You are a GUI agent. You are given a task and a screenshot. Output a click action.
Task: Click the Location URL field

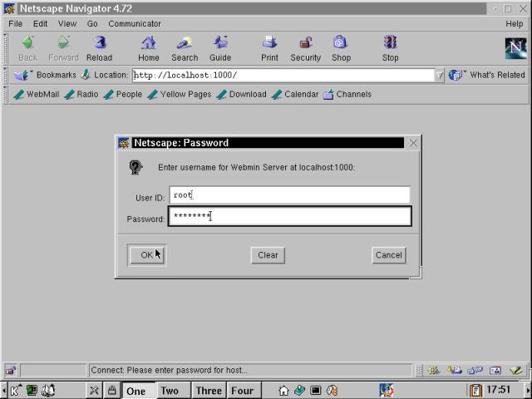(283, 75)
